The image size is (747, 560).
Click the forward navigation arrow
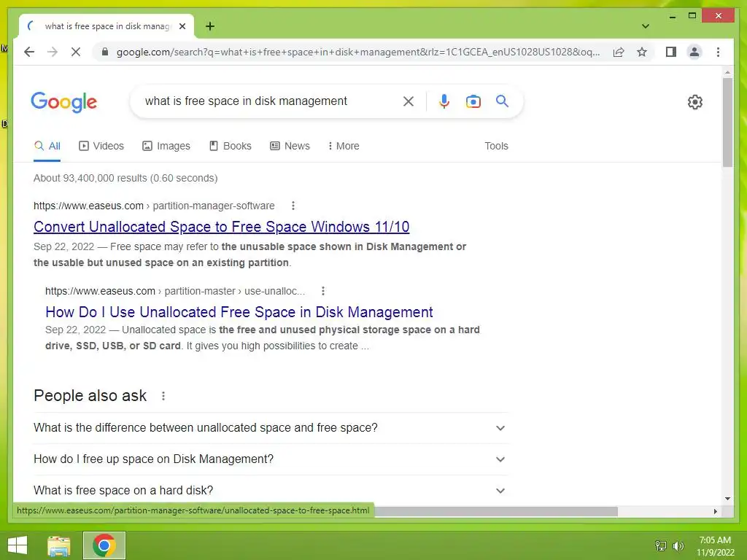click(53, 52)
